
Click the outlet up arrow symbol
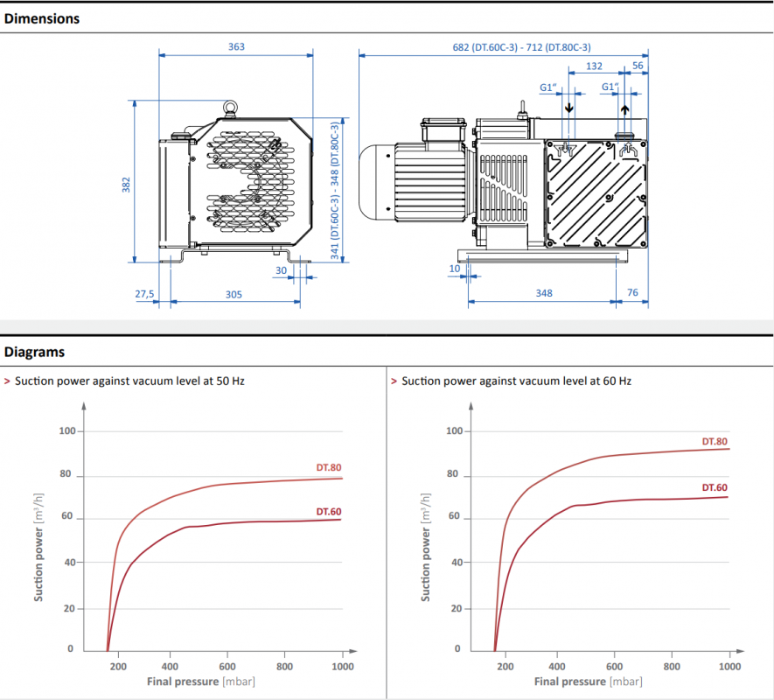[x=625, y=109]
